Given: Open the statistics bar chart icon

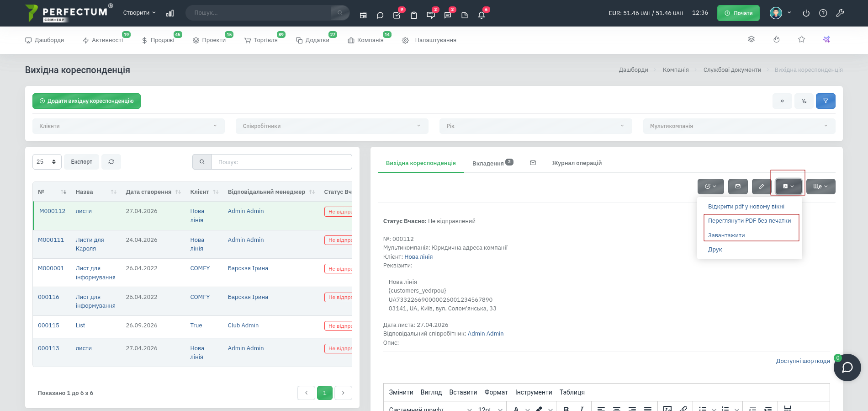Looking at the screenshot, I should pyautogui.click(x=170, y=13).
